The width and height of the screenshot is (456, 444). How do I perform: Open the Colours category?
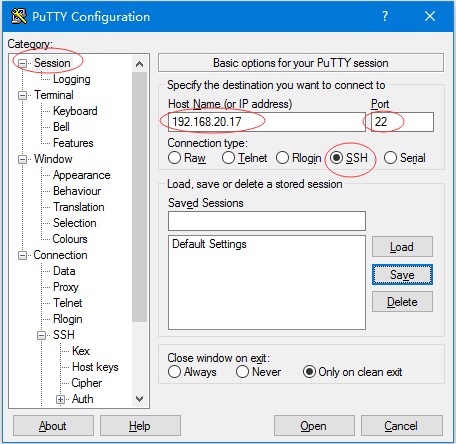coord(70,239)
